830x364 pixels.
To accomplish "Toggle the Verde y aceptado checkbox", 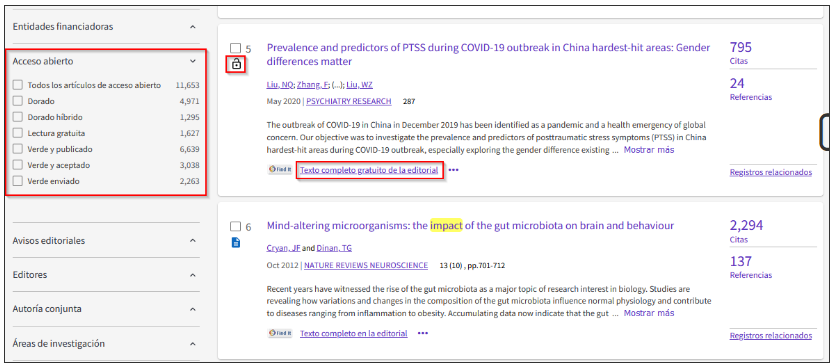I will [x=18, y=165].
